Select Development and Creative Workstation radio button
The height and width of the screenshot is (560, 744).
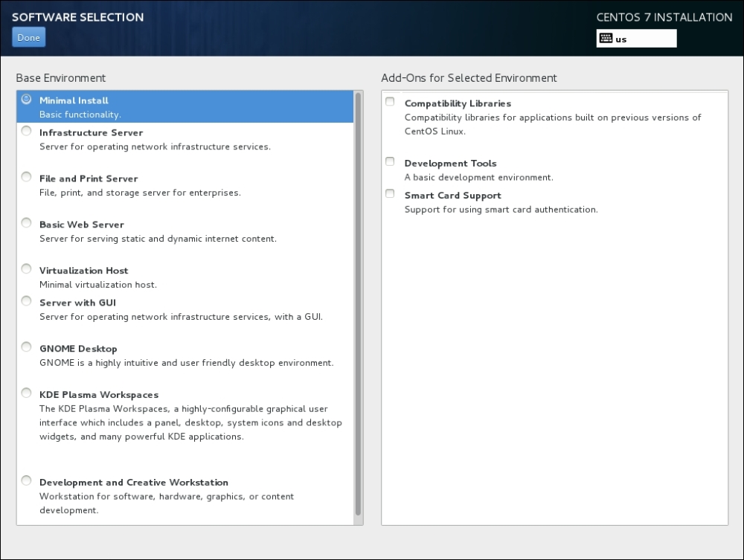point(27,481)
